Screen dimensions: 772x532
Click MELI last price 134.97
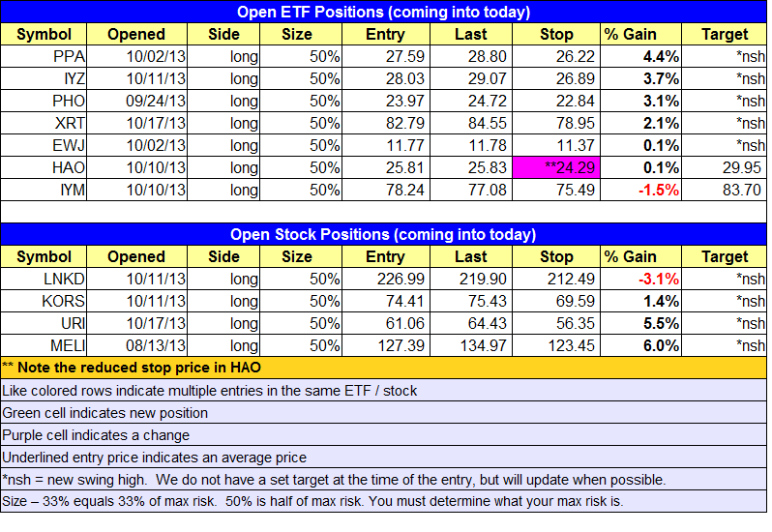pos(471,345)
